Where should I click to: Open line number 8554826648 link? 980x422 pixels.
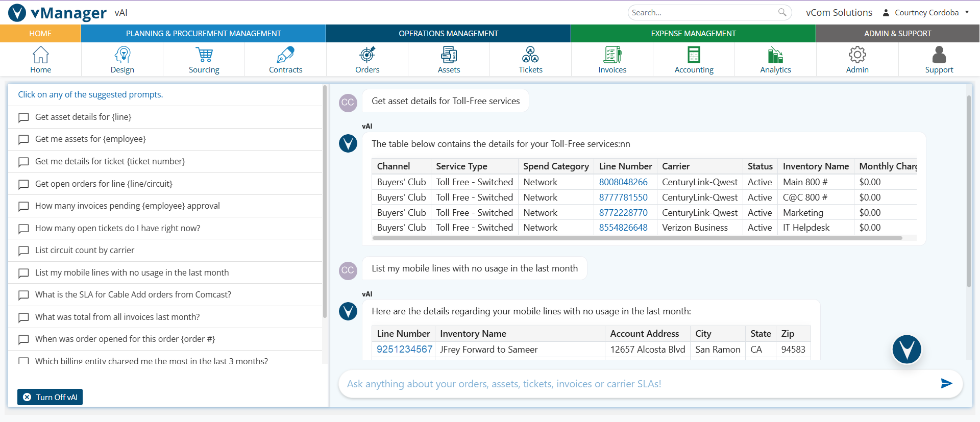[x=623, y=228]
